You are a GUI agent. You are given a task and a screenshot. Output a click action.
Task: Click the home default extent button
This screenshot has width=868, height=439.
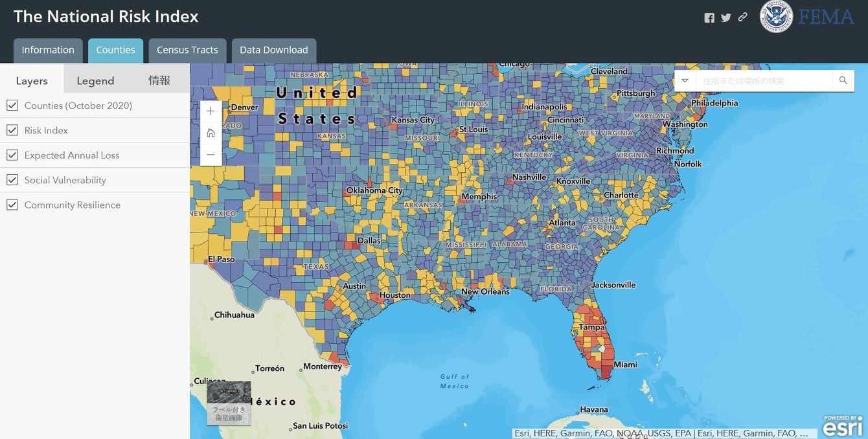[211, 133]
